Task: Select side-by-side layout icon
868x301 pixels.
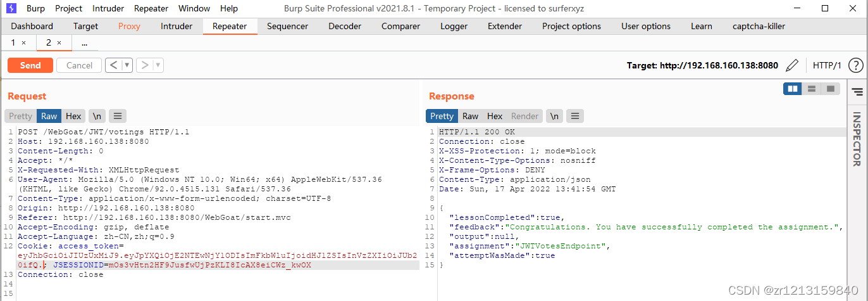Action: tap(792, 89)
